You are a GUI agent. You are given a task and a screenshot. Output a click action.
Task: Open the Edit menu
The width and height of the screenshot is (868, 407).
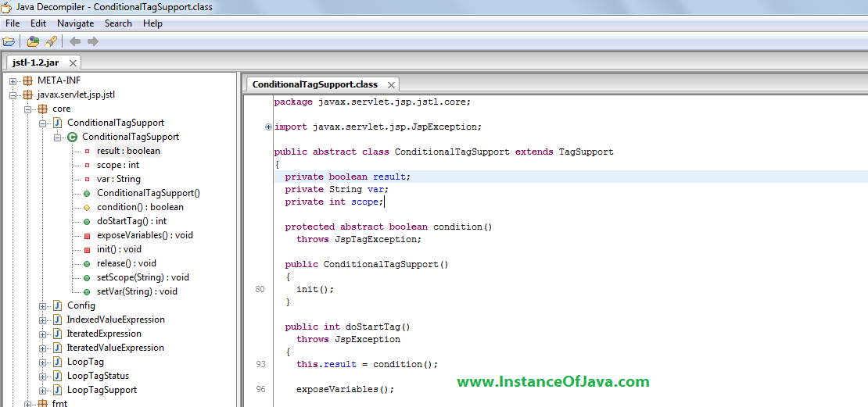[38, 23]
